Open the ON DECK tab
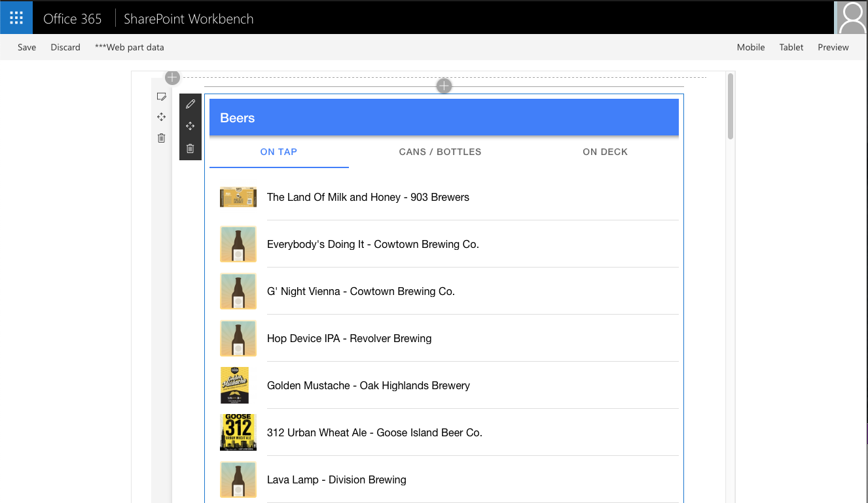Image resolution: width=868 pixels, height=503 pixels. pos(605,152)
